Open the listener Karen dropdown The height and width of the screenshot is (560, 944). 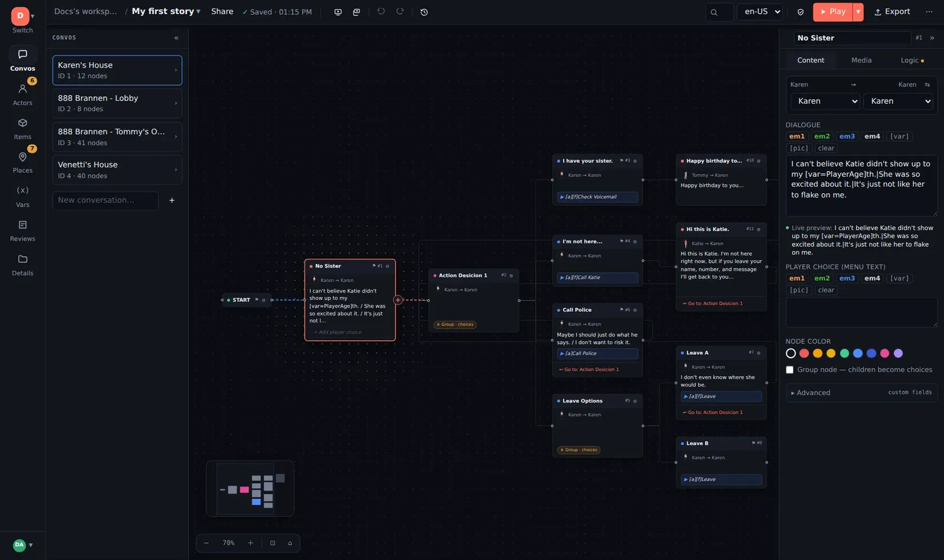click(898, 101)
